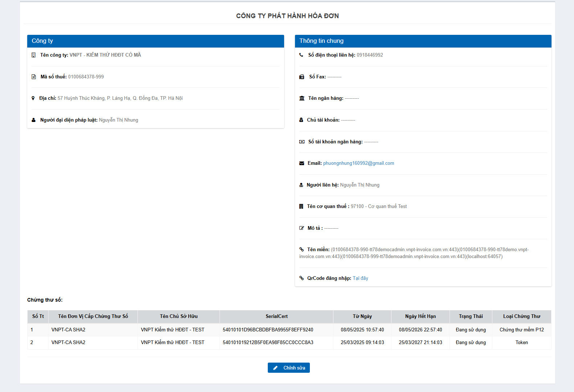Click the building icon beside Tên cơ quan thuế
Screen dimensions: 574x392
(301, 207)
